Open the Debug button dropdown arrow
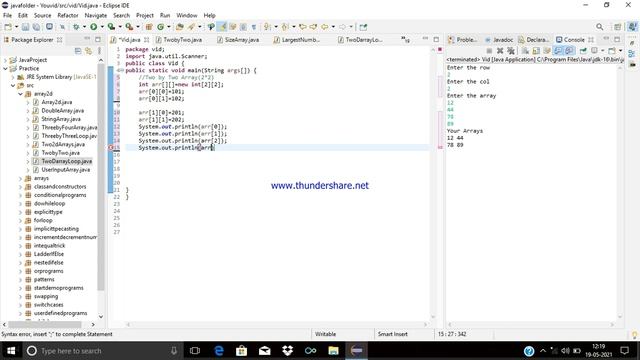Viewport: 640px width, 360px height. tap(84, 27)
